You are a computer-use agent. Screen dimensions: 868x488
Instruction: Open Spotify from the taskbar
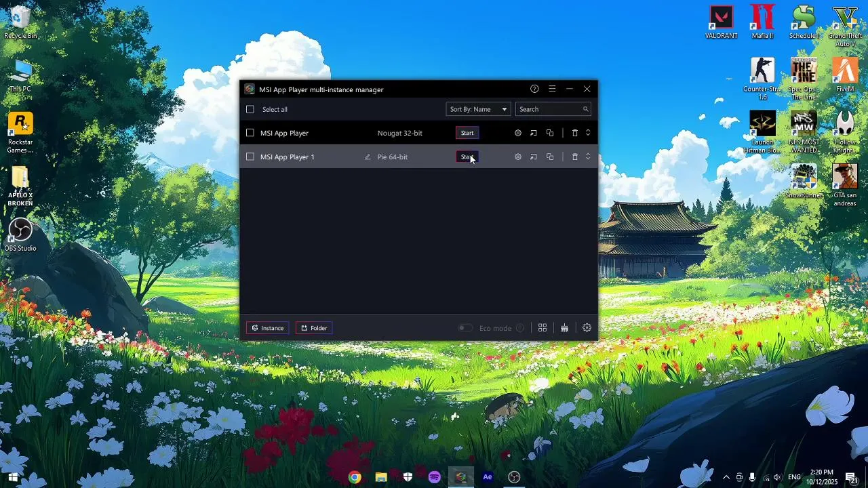(435, 477)
